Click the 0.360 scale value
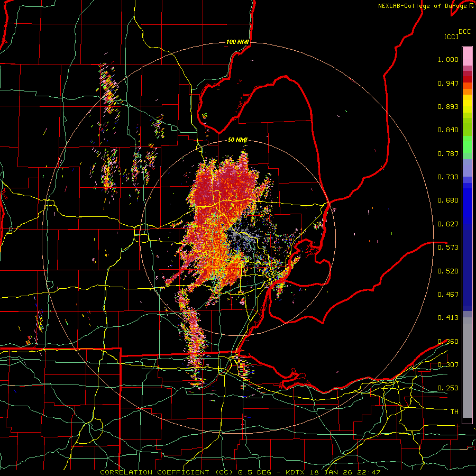This screenshot has height=476, width=476. [448, 342]
